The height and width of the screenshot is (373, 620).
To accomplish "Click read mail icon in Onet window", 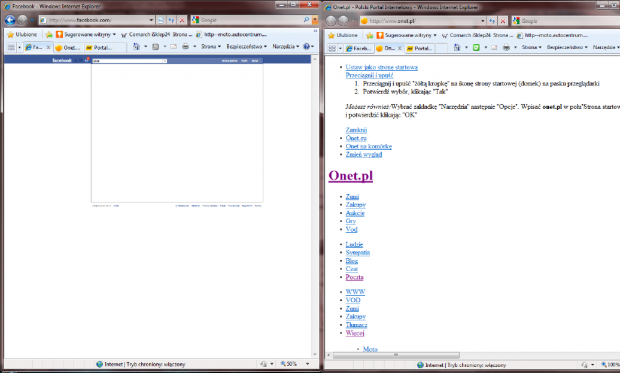I will click(x=494, y=47).
